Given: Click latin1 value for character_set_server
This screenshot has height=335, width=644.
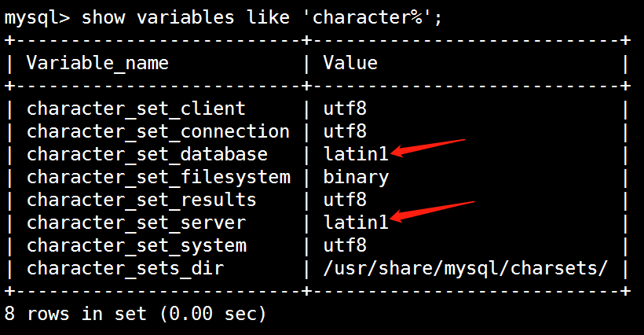Looking at the screenshot, I should pos(356,223).
